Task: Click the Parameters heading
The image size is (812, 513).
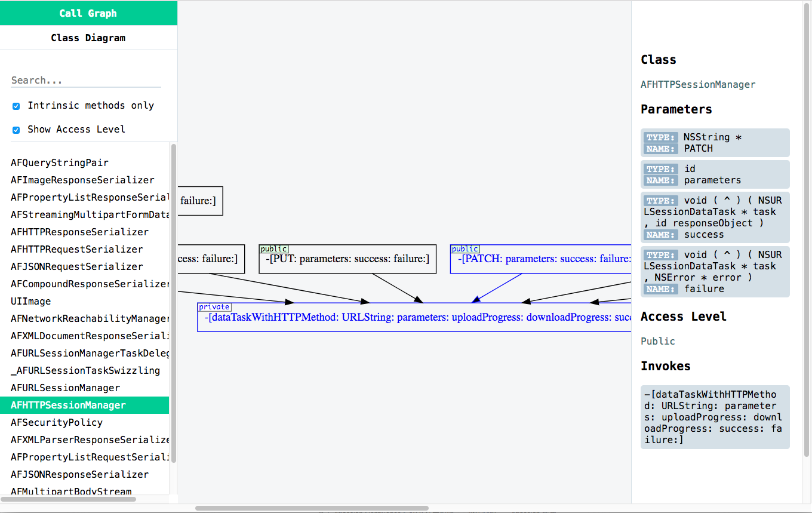Action: [676, 109]
